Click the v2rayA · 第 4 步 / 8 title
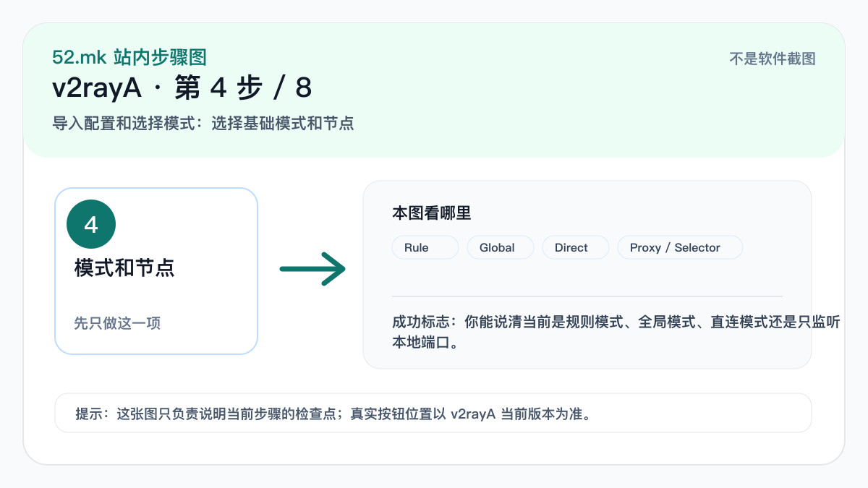The width and height of the screenshot is (868, 488). pos(182,88)
